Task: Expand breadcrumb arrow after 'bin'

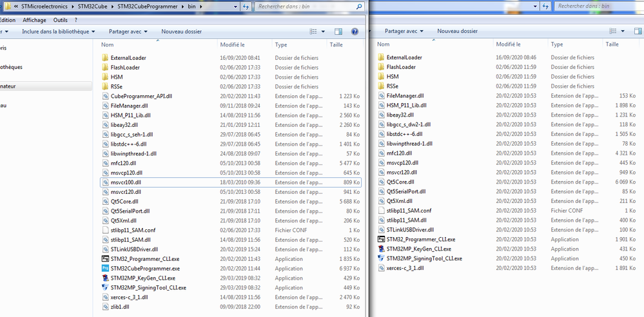Action: (200, 6)
